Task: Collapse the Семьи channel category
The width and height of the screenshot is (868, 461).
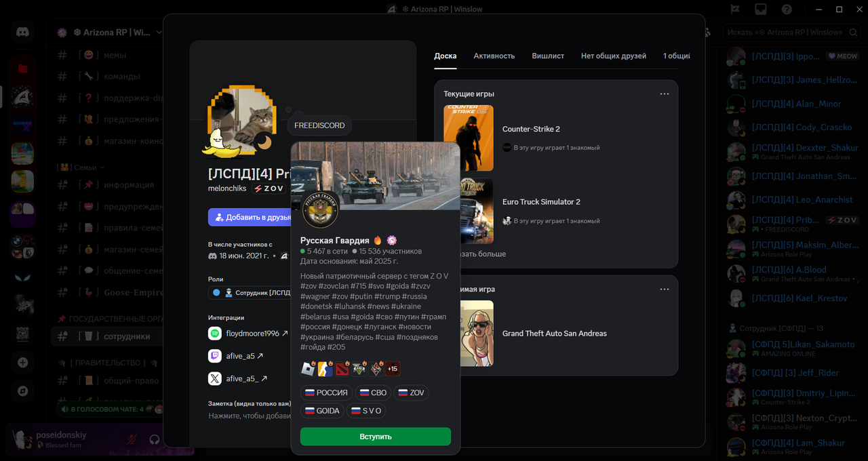Action: pyautogui.click(x=81, y=167)
